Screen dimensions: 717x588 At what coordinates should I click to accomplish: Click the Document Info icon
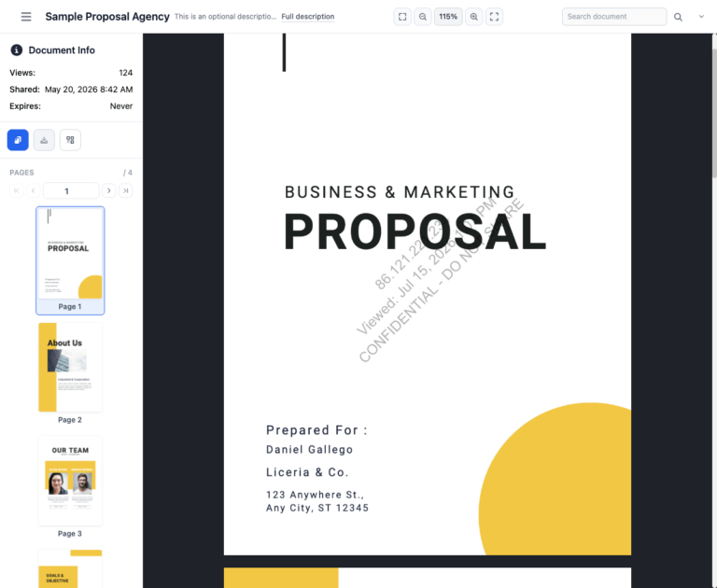[x=17, y=49]
